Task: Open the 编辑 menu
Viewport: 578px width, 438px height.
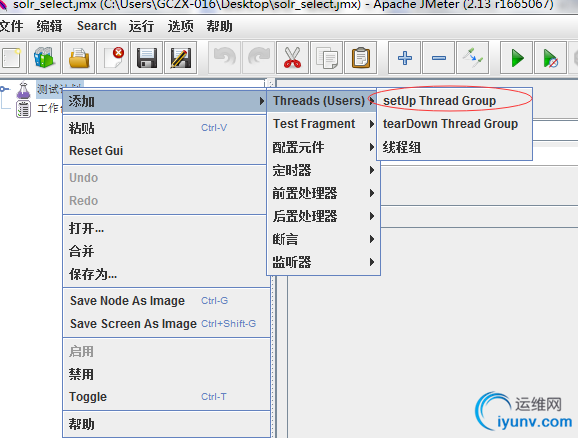Action: tap(49, 26)
